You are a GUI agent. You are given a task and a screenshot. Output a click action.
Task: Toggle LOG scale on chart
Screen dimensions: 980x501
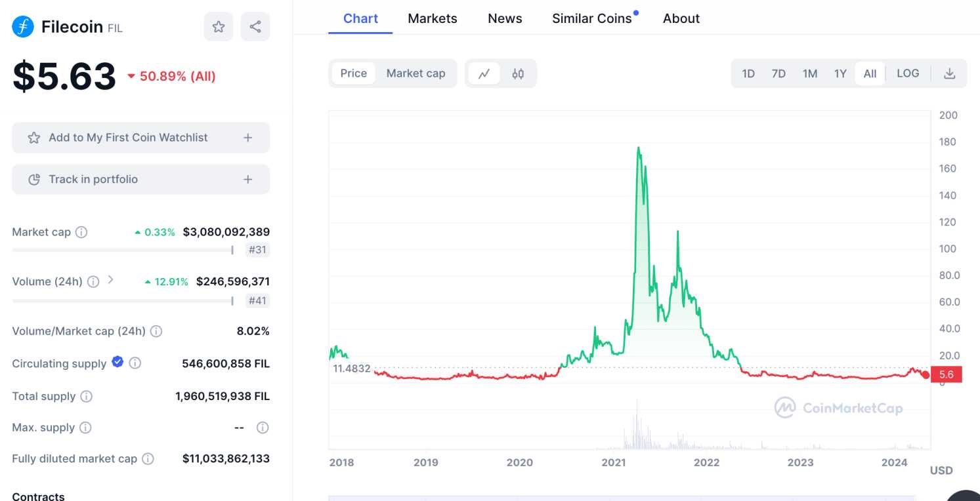click(908, 73)
